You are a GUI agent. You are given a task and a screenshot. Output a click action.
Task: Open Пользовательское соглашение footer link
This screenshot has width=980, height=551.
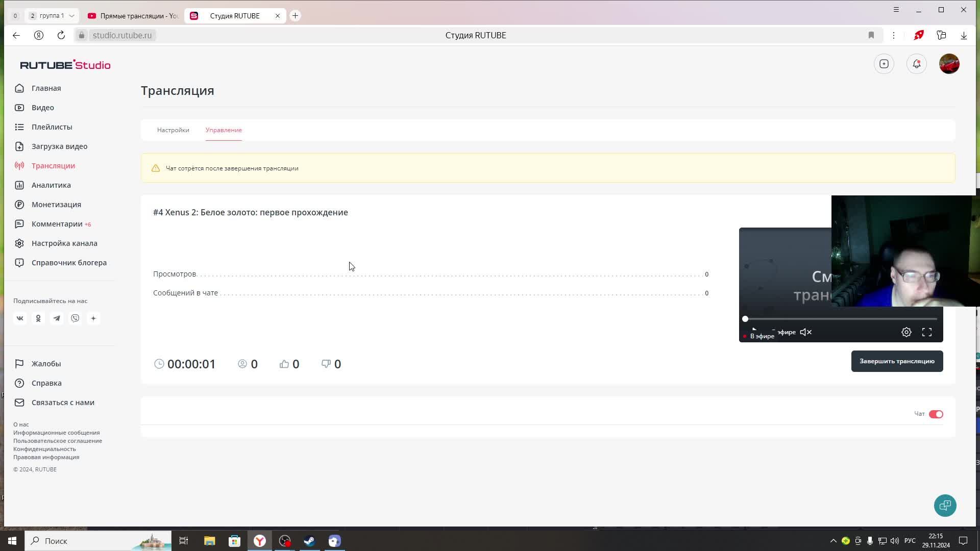tap(58, 441)
